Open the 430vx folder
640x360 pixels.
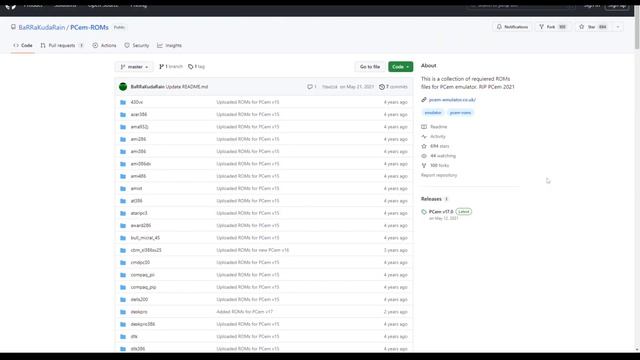coord(137,102)
